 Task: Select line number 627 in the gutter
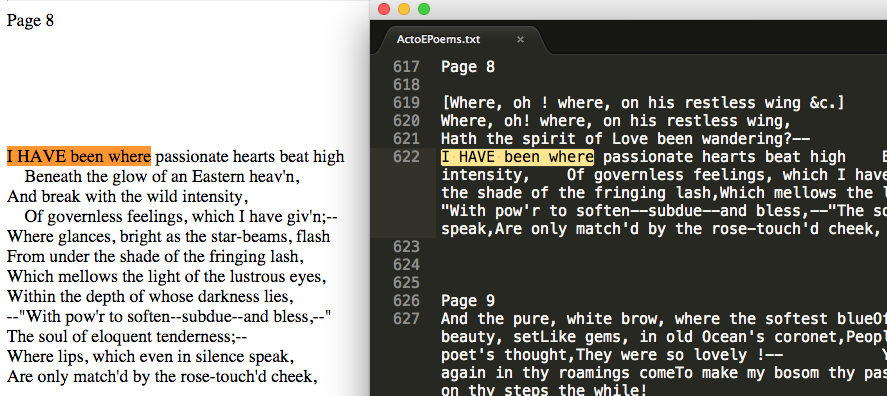tap(406, 318)
